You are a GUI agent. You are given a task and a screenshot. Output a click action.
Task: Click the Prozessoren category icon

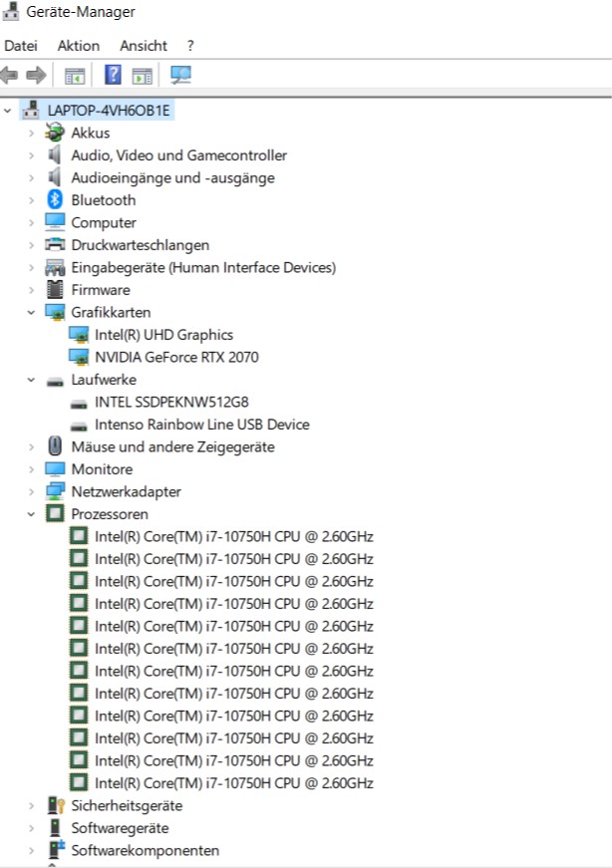tap(54, 513)
